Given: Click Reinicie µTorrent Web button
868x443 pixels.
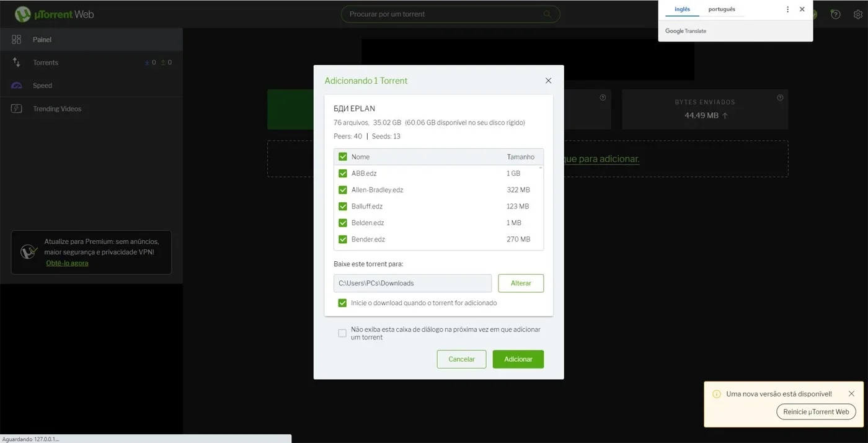Looking at the screenshot, I should 816,411.
